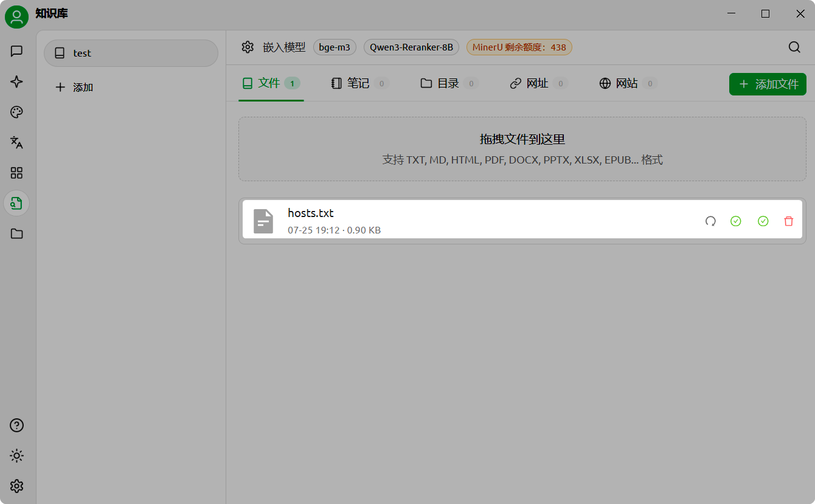Check MinerU remaining quota badge

click(519, 47)
